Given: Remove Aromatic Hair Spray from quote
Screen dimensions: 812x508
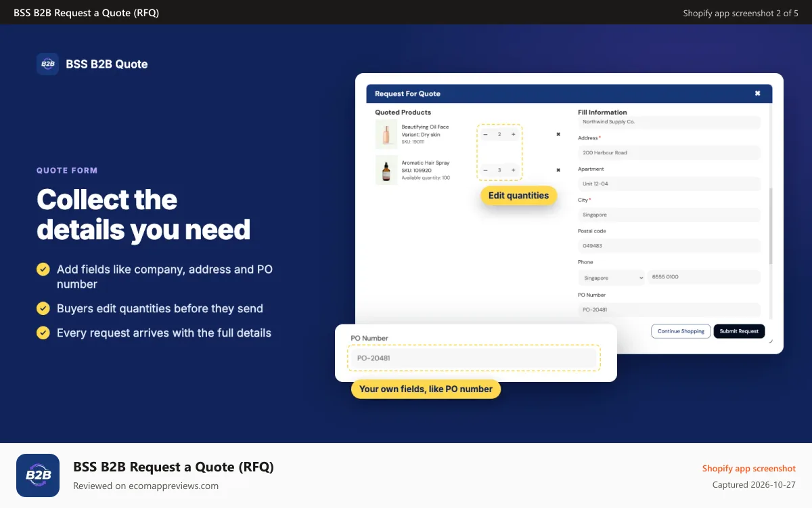Looking at the screenshot, I should pyautogui.click(x=558, y=170).
